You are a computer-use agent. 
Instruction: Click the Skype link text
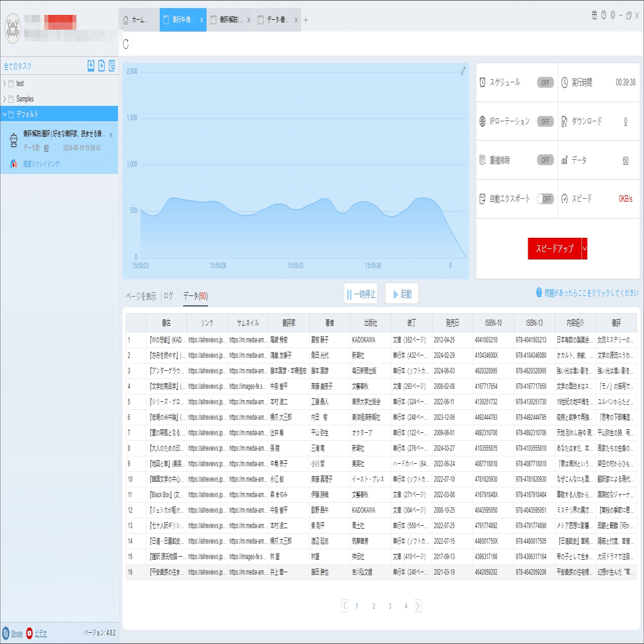17,633
